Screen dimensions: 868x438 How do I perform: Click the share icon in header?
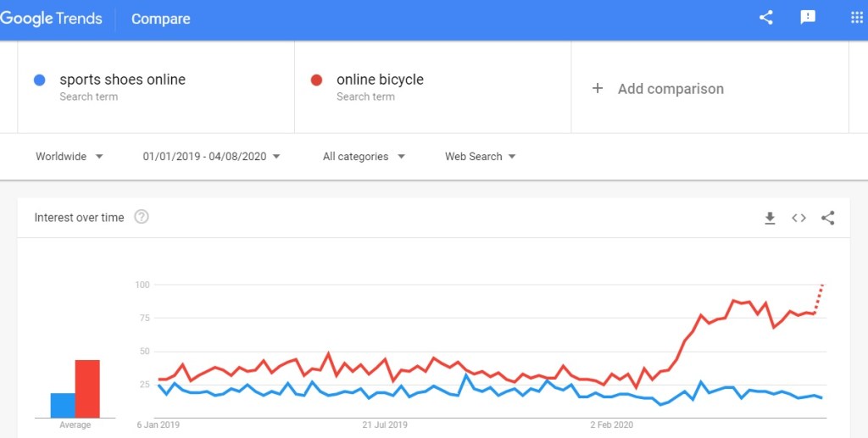click(x=766, y=18)
